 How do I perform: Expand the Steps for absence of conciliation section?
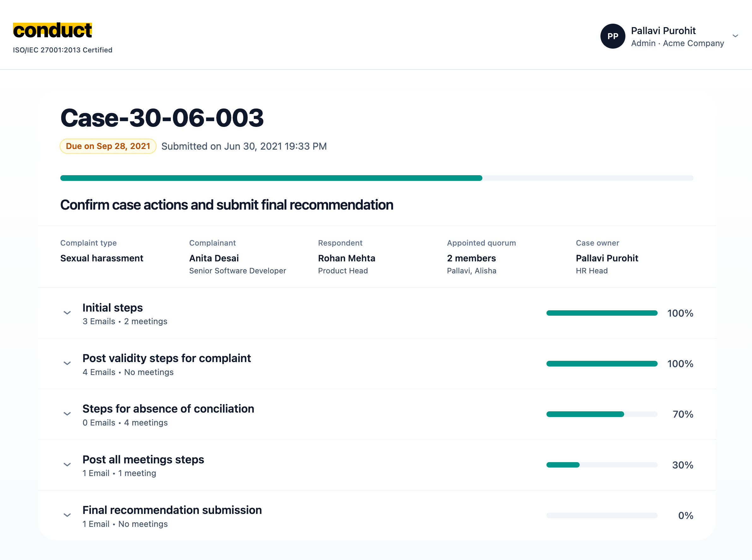(x=67, y=414)
